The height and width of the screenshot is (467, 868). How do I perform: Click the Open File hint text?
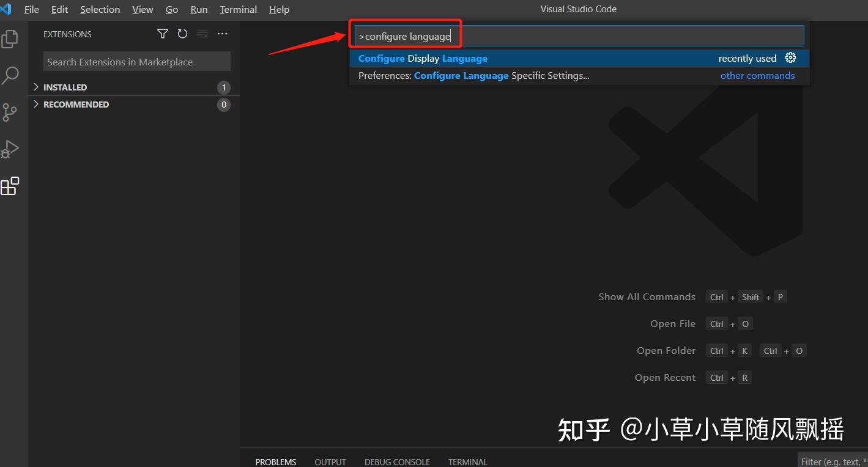pos(673,323)
